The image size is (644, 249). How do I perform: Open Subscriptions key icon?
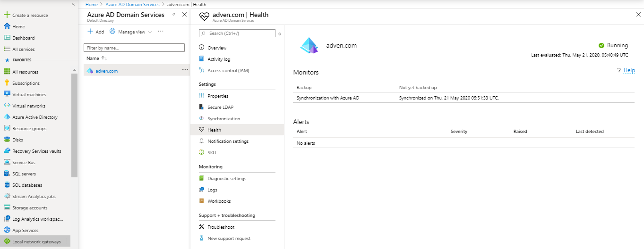point(7,83)
